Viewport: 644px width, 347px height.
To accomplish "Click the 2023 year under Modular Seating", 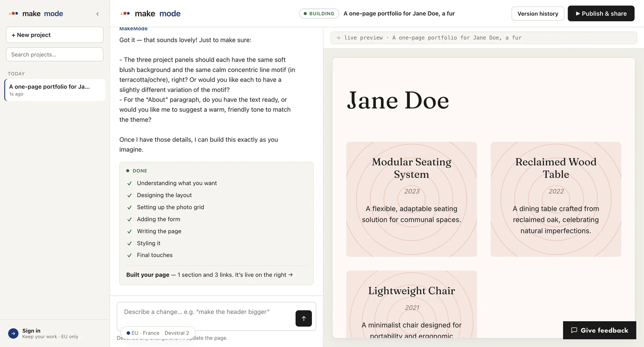I will point(412,191).
